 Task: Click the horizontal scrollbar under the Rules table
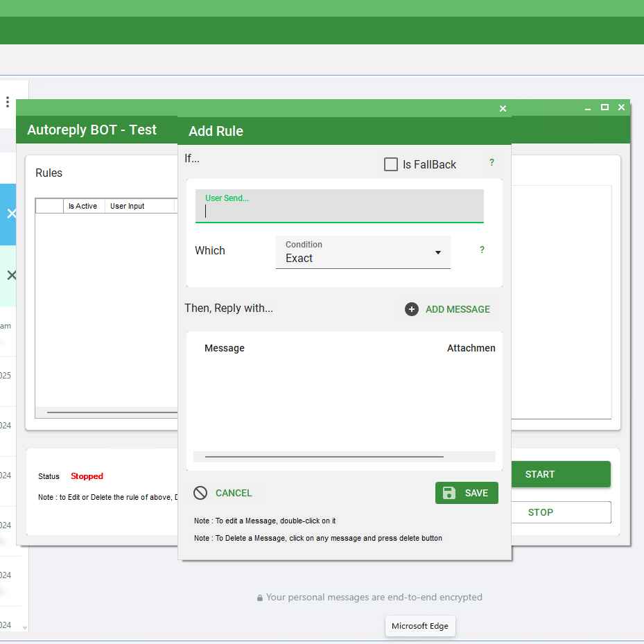coord(111,412)
